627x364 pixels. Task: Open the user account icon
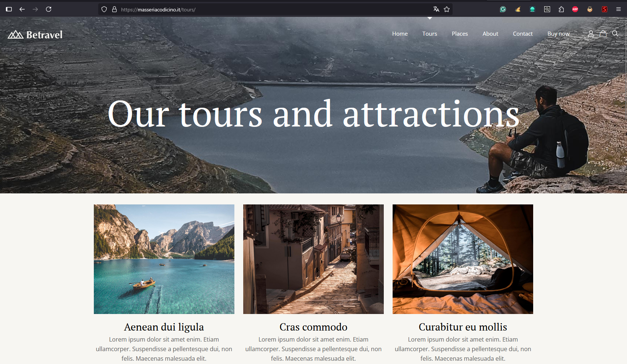click(x=591, y=33)
